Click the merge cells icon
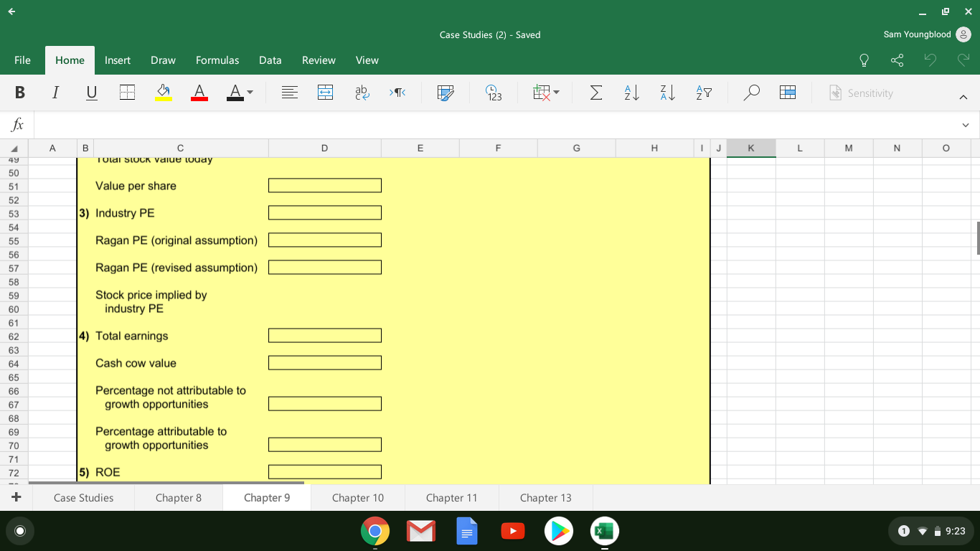Viewport: 980px width, 551px height. pyautogui.click(x=325, y=93)
